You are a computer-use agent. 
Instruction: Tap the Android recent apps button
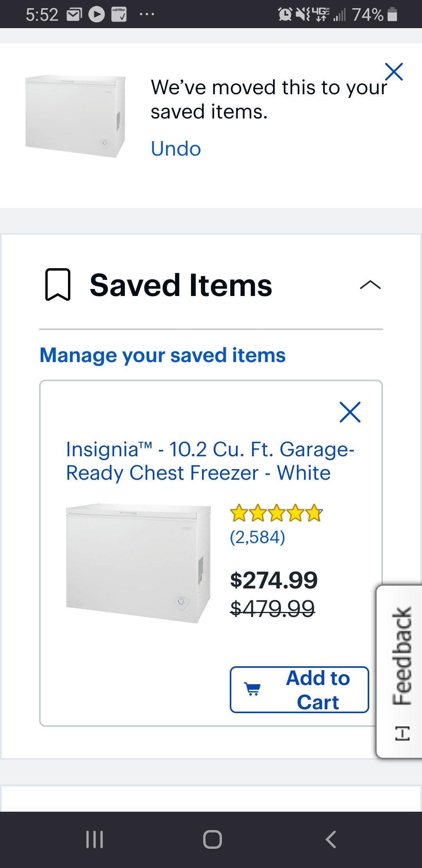pos(94,839)
